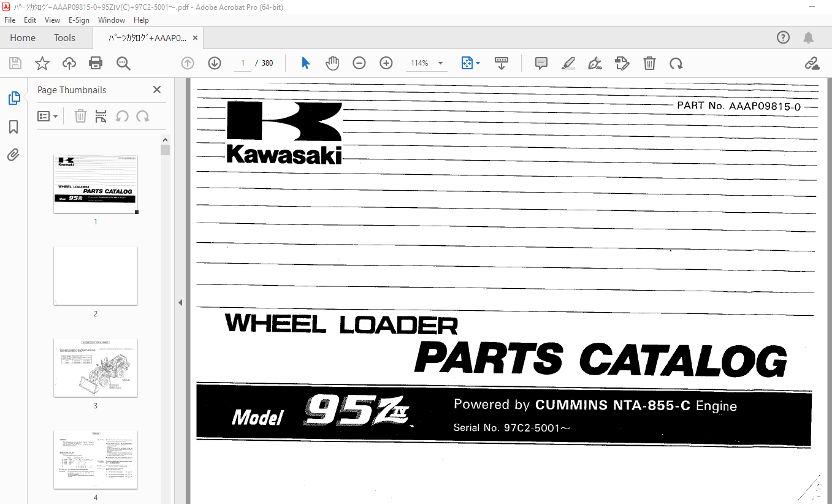Open the Window menu
832x504 pixels.
coord(112,20)
